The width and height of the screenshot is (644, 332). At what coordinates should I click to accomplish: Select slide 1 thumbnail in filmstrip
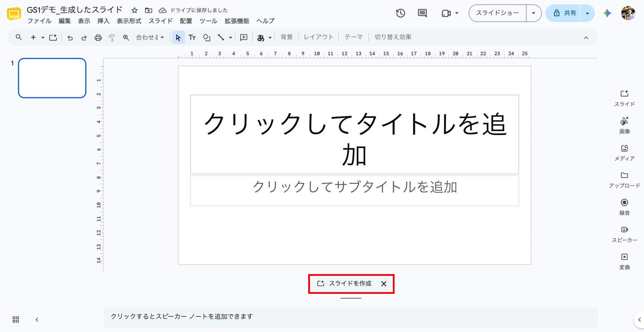click(x=52, y=78)
